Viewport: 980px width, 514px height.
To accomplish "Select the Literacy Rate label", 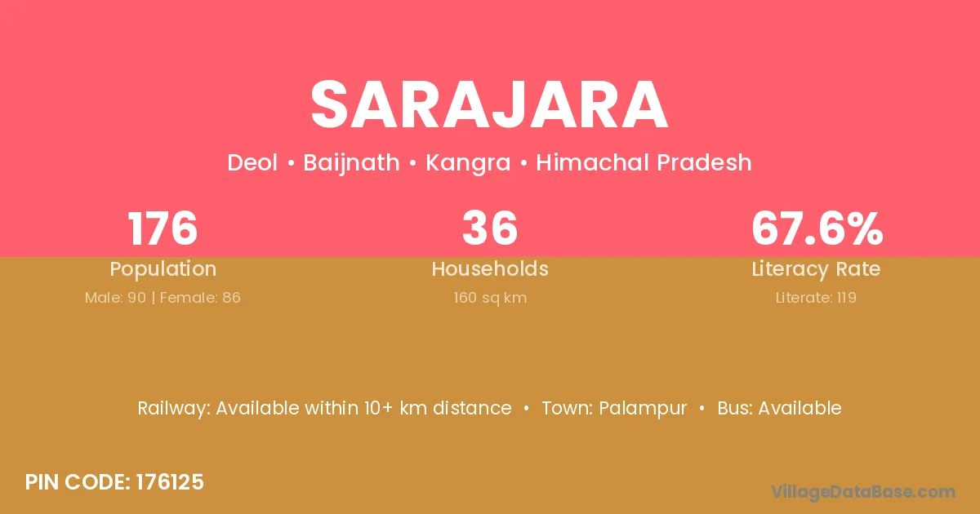I will 816,269.
